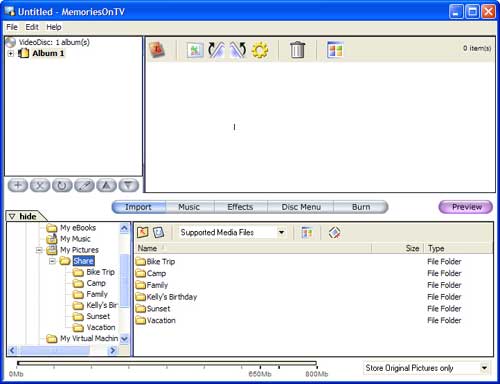The height and width of the screenshot is (384, 500).
Task: Select Family in the folder tree
Action: (97, 294)
